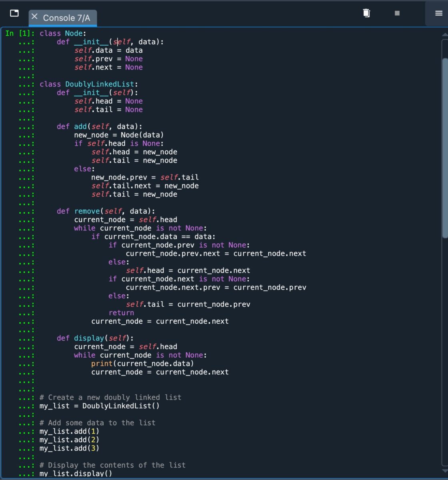Click the return keyword in remove method

click(121, 313)
